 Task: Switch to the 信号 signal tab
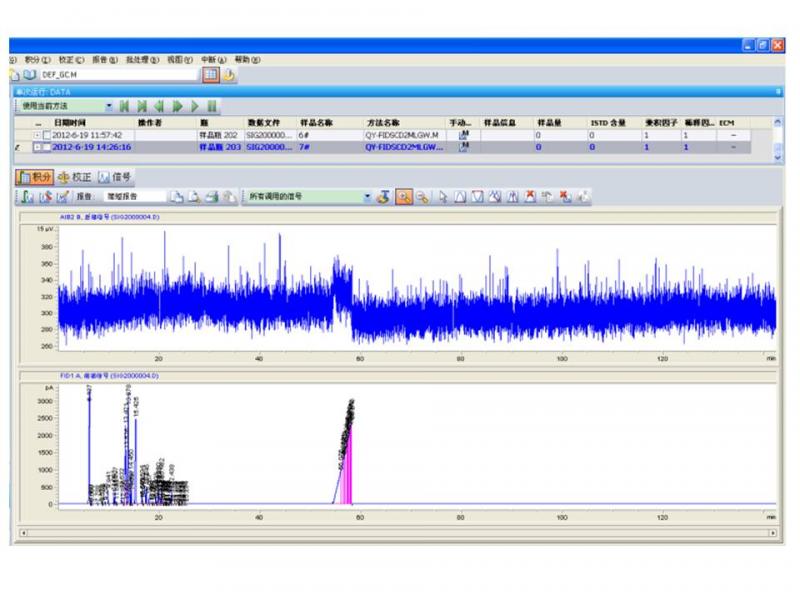click(x=114, y=177)
